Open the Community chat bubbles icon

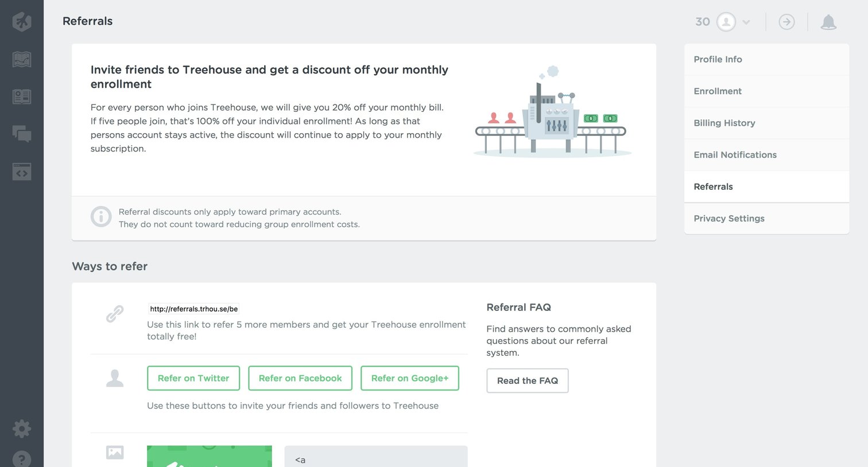coord(22,134)
